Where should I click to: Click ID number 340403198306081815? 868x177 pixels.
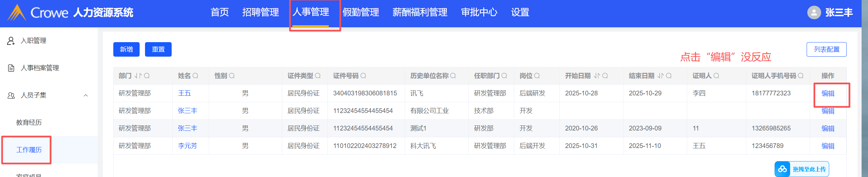tap(365, 93)
